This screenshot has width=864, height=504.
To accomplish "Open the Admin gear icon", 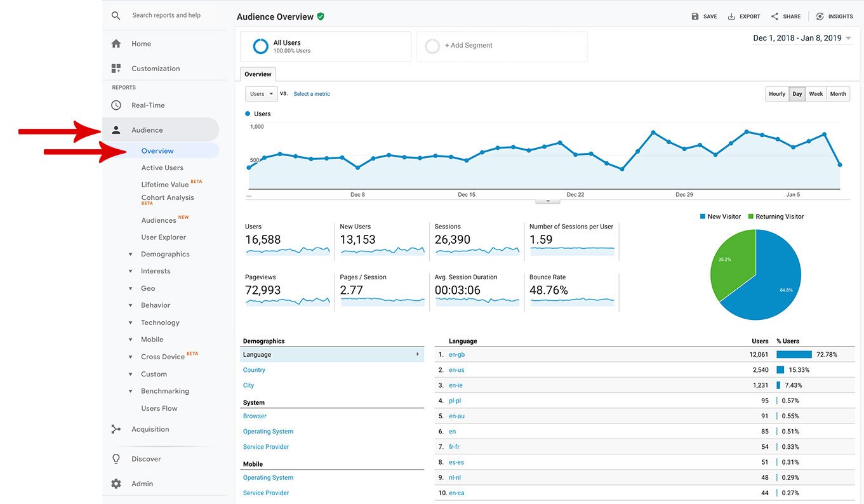I will click(116, 484).
